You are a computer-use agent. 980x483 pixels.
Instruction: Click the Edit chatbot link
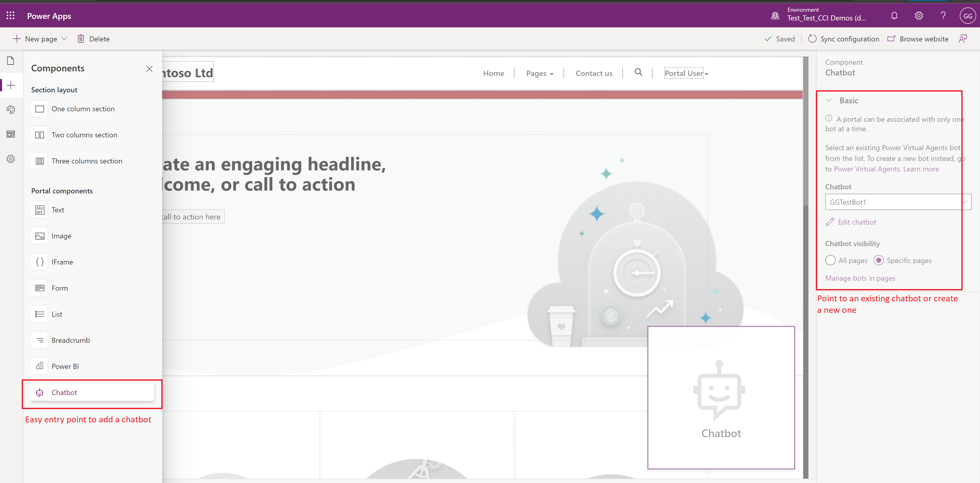(856, 222)
